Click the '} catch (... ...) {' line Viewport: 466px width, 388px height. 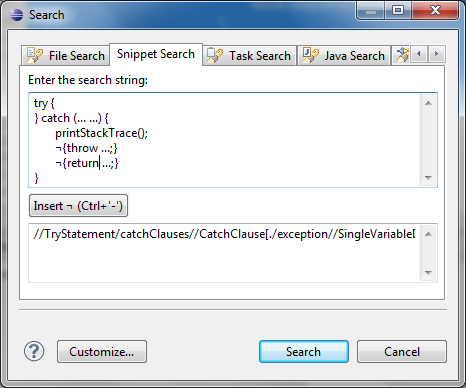(71, 118)
